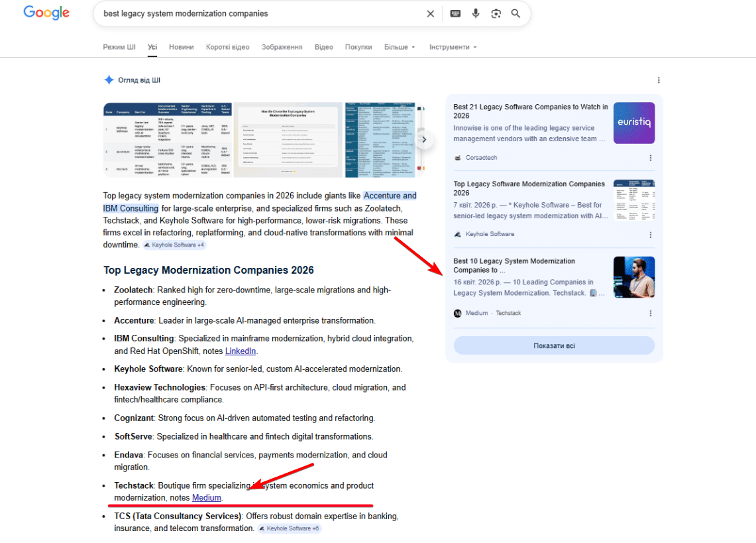This screenshot has height=543, width=756.
Task: Click the Zoolatech list entry name
Action: click(133, 290)
